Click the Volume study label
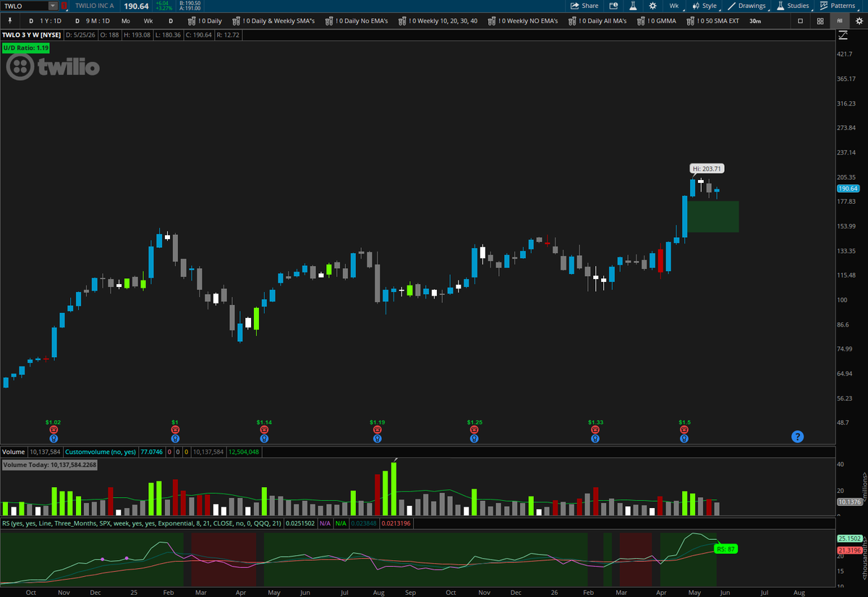Image resolution: width=868 pixels, height=597 pixels. [12, 452]
